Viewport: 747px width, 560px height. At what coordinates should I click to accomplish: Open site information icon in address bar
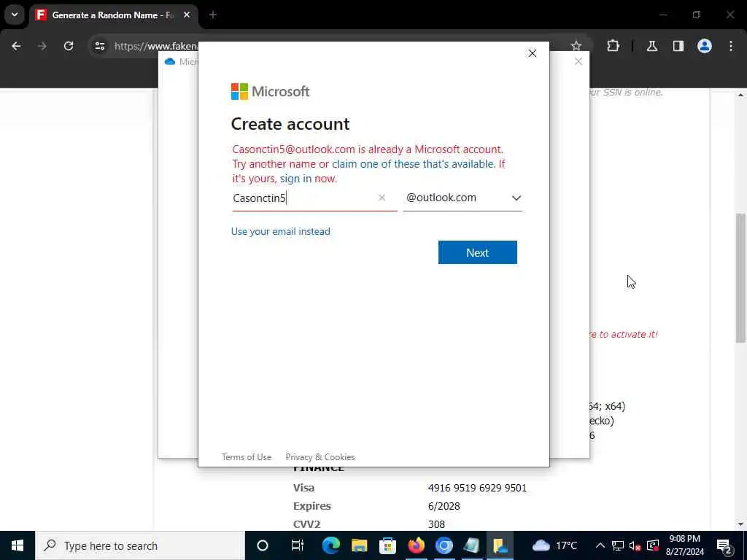[x=99, y=46]
